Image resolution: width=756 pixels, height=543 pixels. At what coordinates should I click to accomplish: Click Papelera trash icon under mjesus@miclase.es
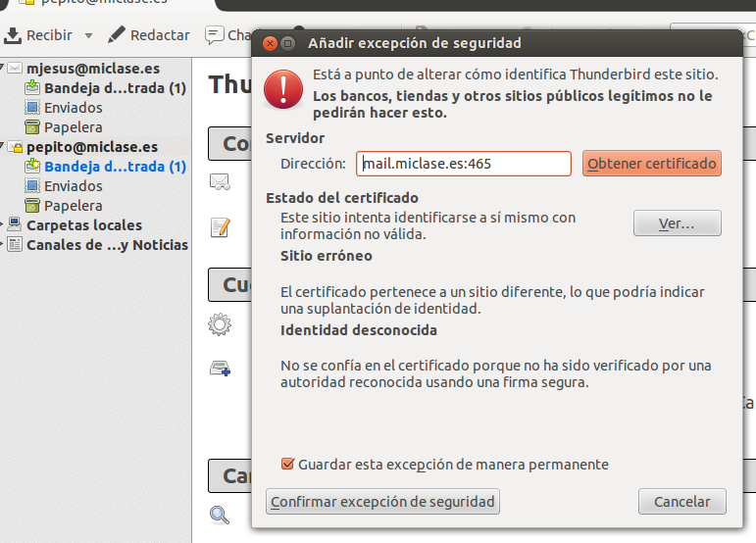(32, 126)
